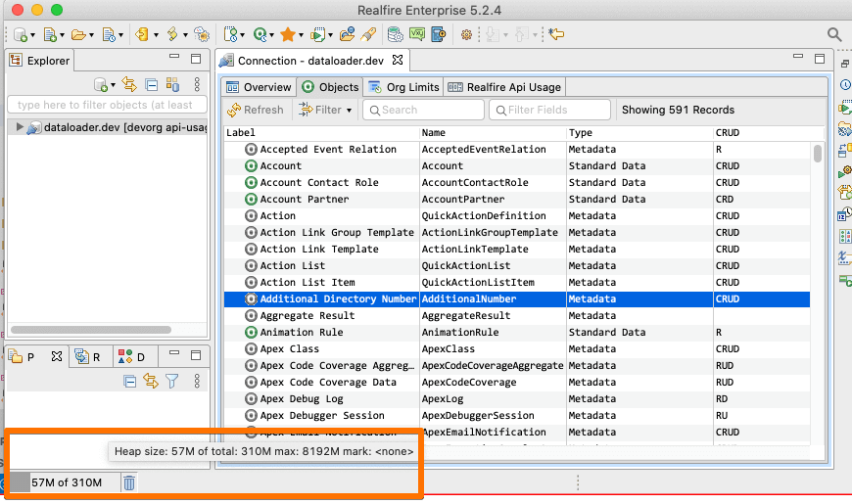Click the scheduled document icon in main toolbar

click(109, 35)
